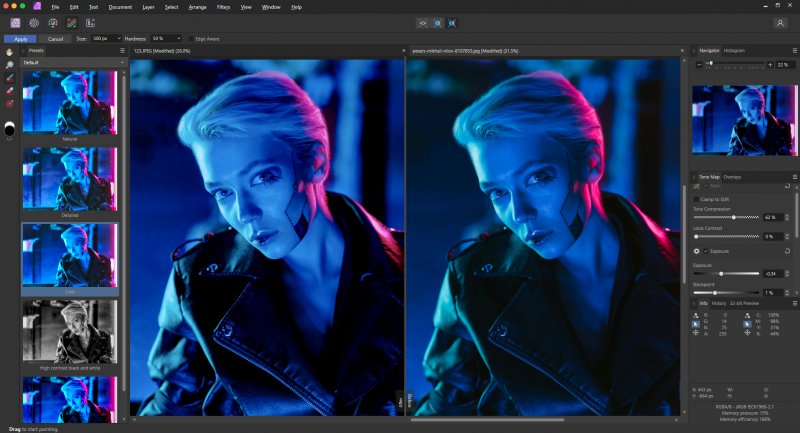Image resolution: width=800 pixels, height=433 pixels.
Task: Click the Navigator zoom in plus button
Action: pos(770,65)
